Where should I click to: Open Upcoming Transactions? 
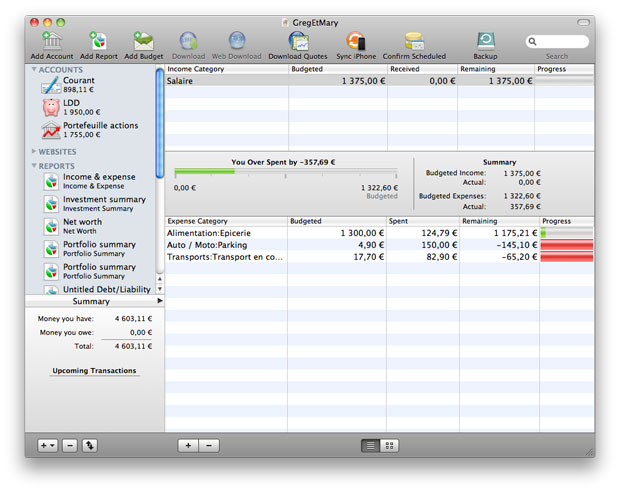coord(95,371)
